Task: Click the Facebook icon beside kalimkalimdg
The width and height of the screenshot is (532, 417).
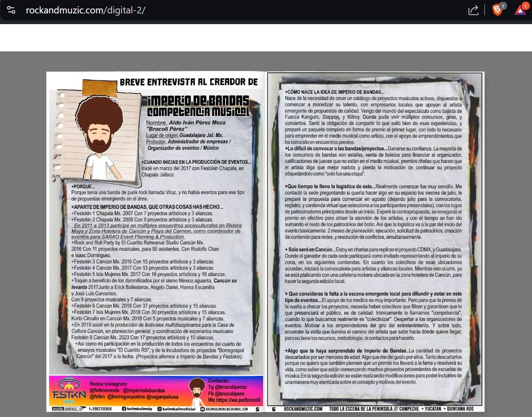Action: click(124, 409)
